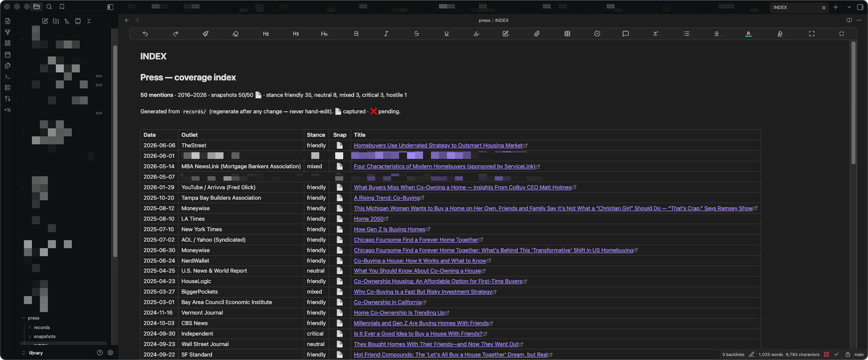Viewport: 868px width, 360px height.
Task: Open the library vault switcher
Action: coord(33,353)
